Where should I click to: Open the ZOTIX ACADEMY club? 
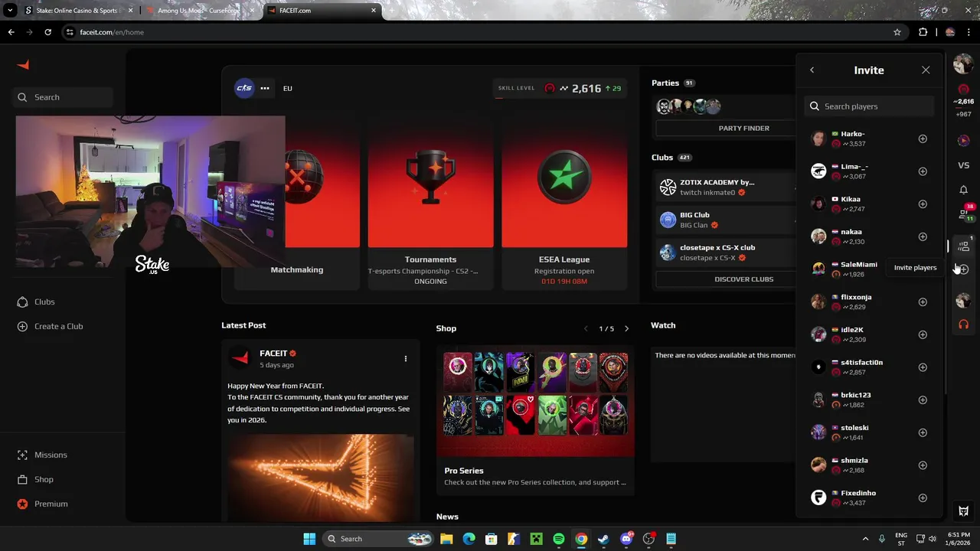[x=725, y=187]
